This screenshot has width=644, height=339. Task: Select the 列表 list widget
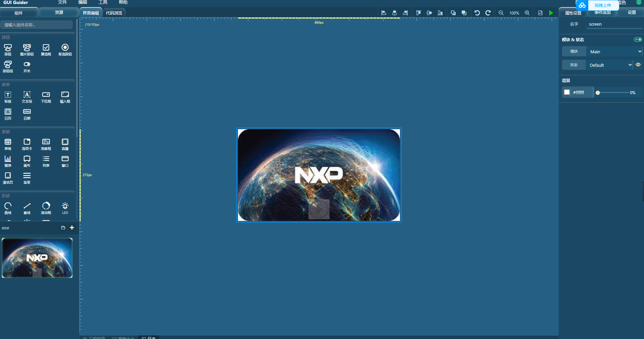click(x=46, y=161)
